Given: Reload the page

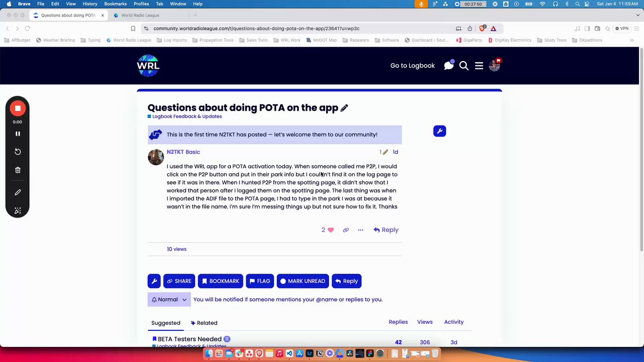Looking at the screenshot, I should click(28, 28).
